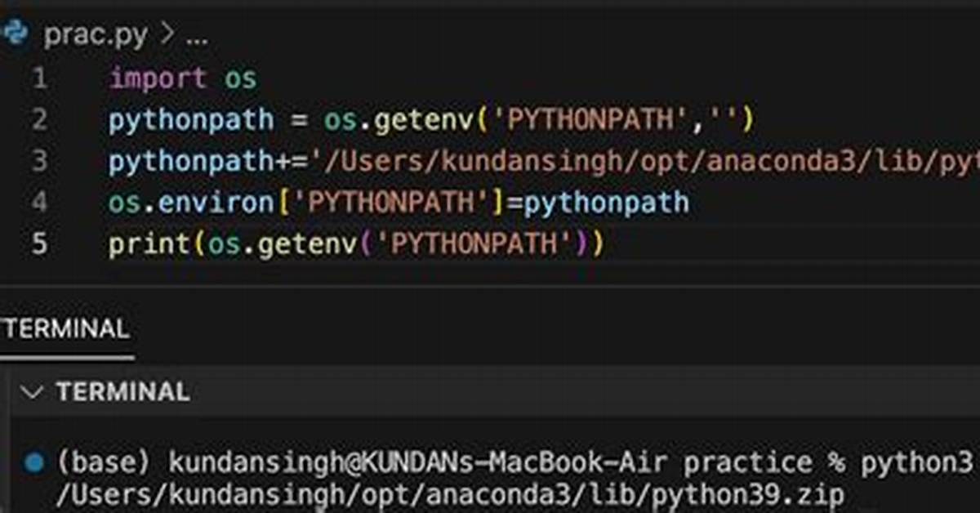This screenshot has width=980, height=513.
Task: Click 'getenv' call on line 2
Action: tap(423, 121)
